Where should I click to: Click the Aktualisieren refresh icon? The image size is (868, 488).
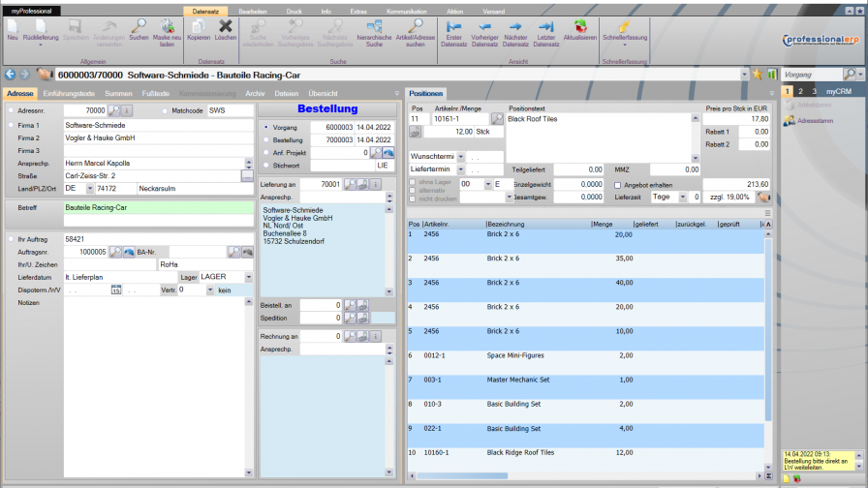[579, 27]
